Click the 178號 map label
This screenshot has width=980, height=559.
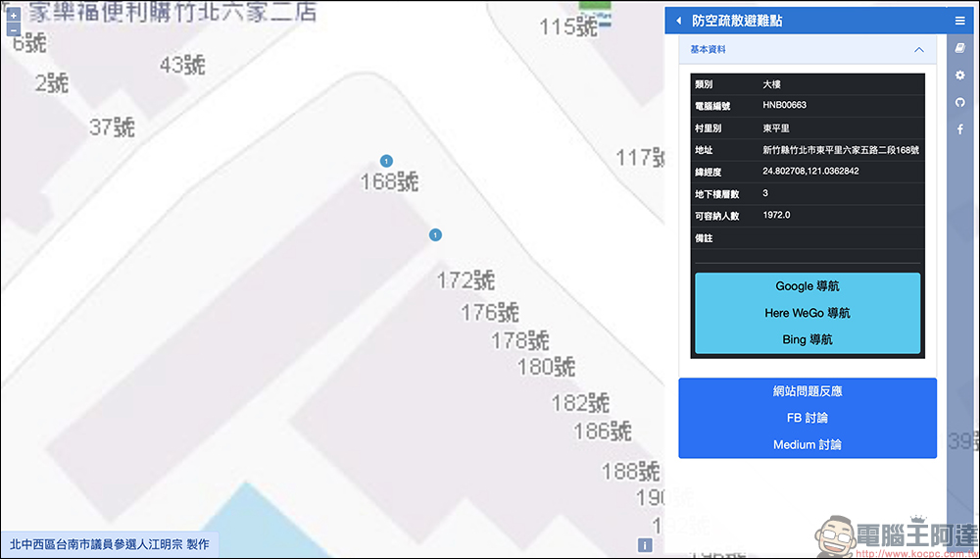tap(520, 340)
